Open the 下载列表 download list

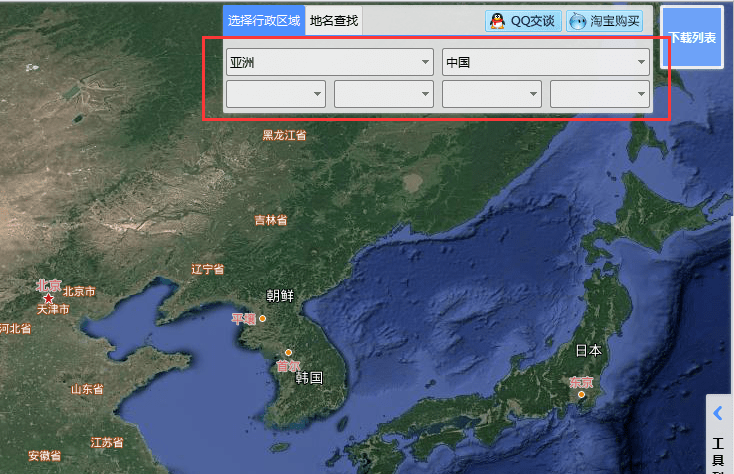pyautogui.click(x=692, y=37)
